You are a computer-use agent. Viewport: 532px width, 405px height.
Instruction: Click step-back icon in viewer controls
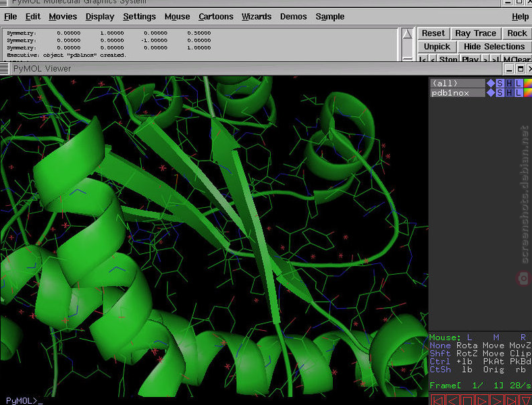[452, 400]
